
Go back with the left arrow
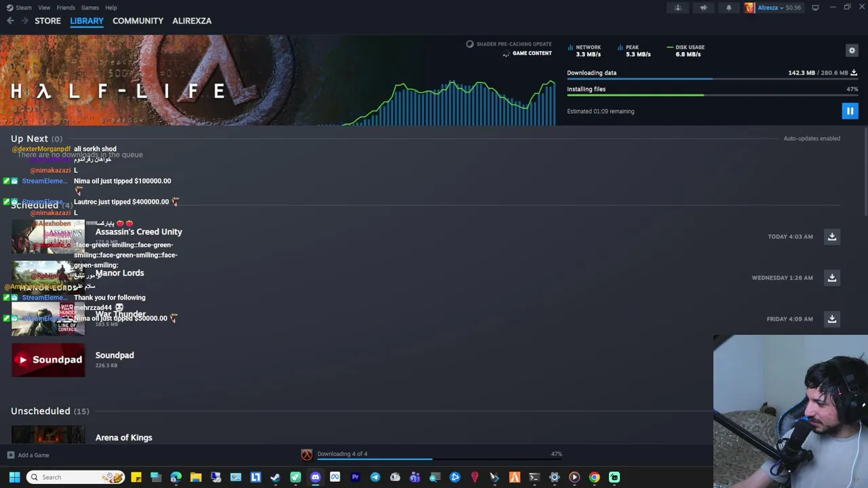10,21
